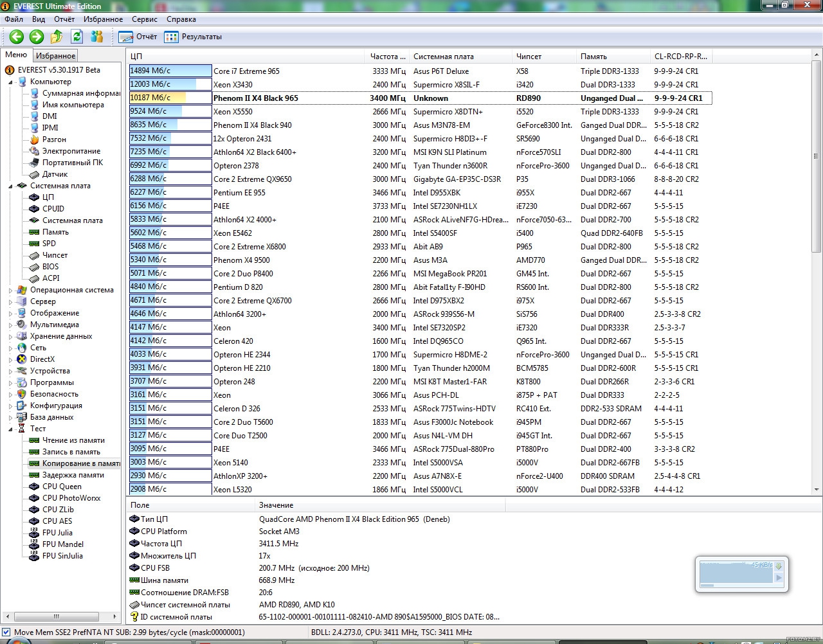The height and width of the screenshot is (644, 823).
Task: Select the Core i7 Extreme 965 row
Action: pos(420,71)
